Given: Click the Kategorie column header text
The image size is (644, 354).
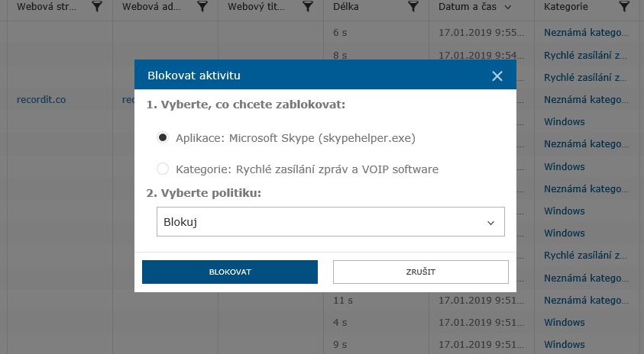Looking at the screenshot, I should pyautogui.click(x=565, y=7).
